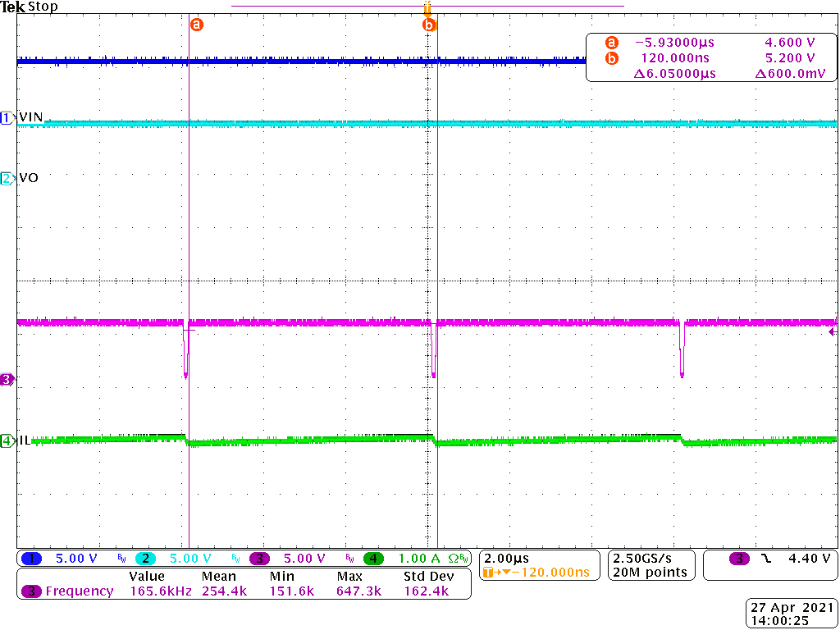Click the channel 4 IL marker on the left edge

tap(7, 440)
